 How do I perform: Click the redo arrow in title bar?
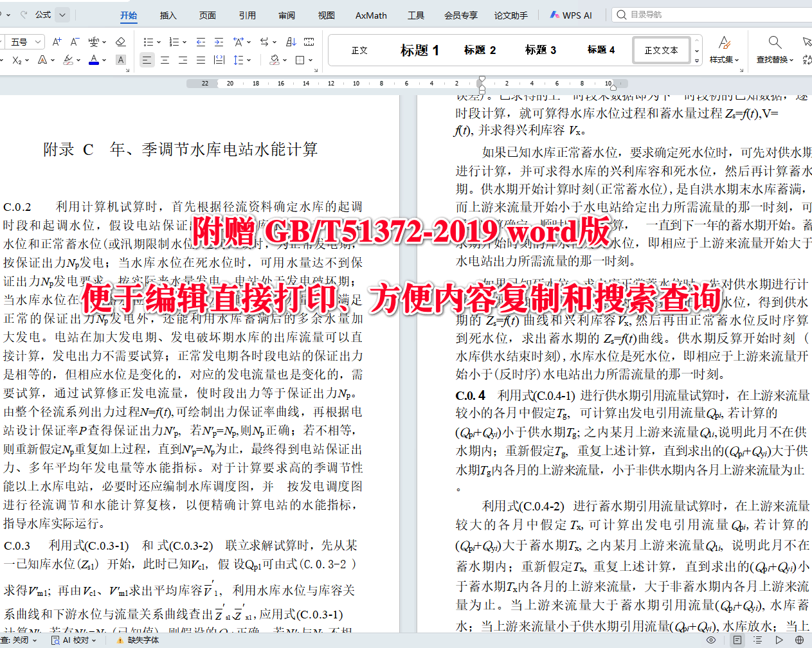pyautogui.click(x=24, y=14)
